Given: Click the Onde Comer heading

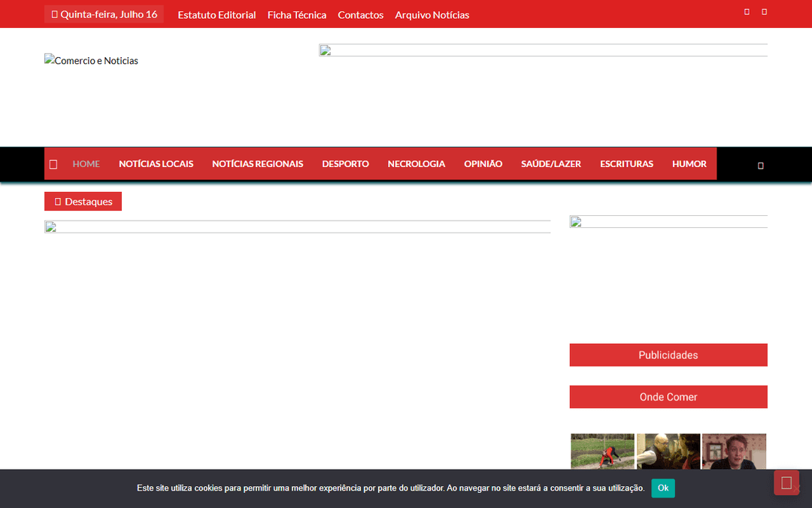Looking at the screenshot, I should tap(668, 397).
